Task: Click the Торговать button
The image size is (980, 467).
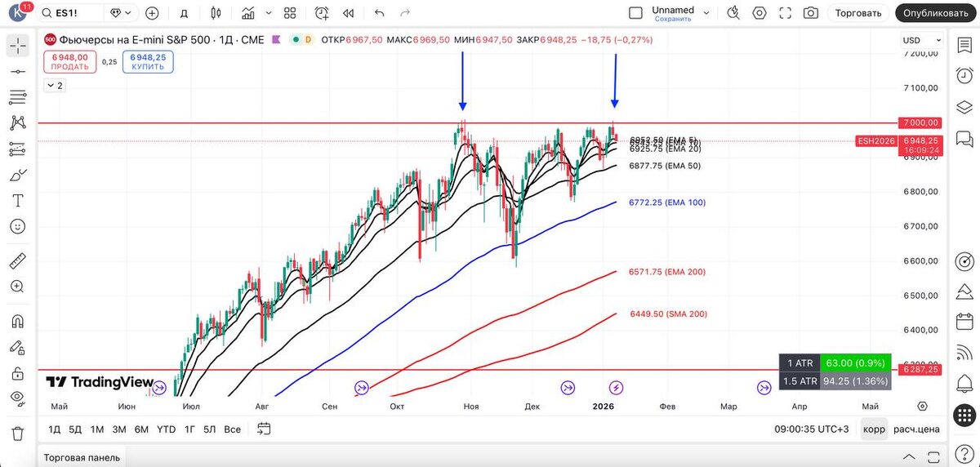Action: pos(859,13)
